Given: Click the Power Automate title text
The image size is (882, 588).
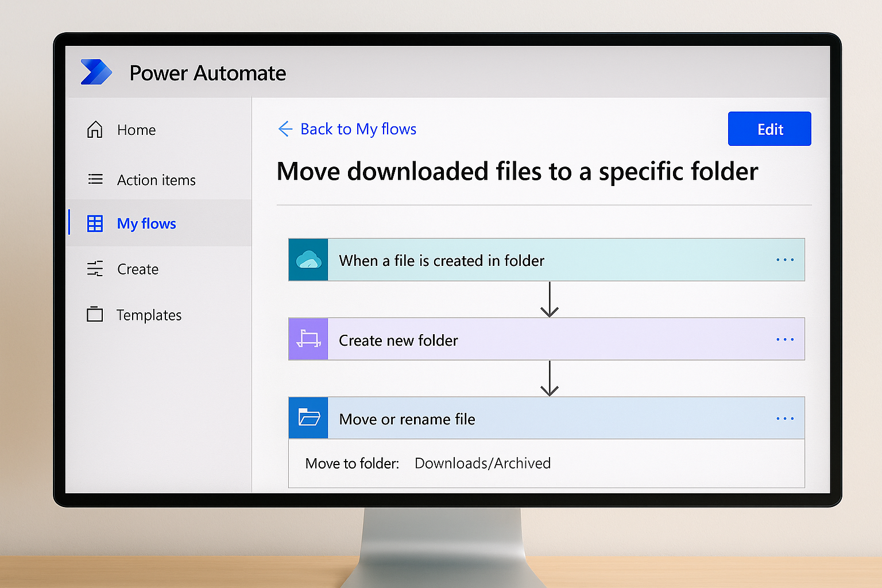Looking at the screenshot, I should pyautogui.click(x=207, y=73).
